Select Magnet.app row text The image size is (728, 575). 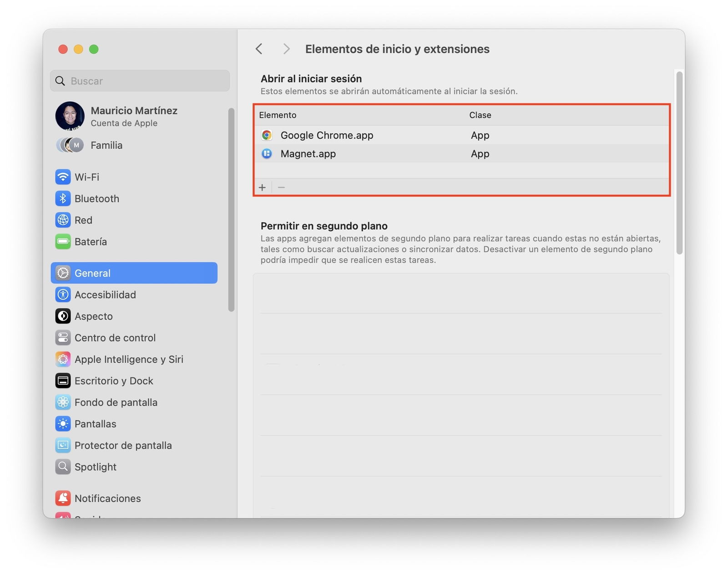[x=308, y=154]
